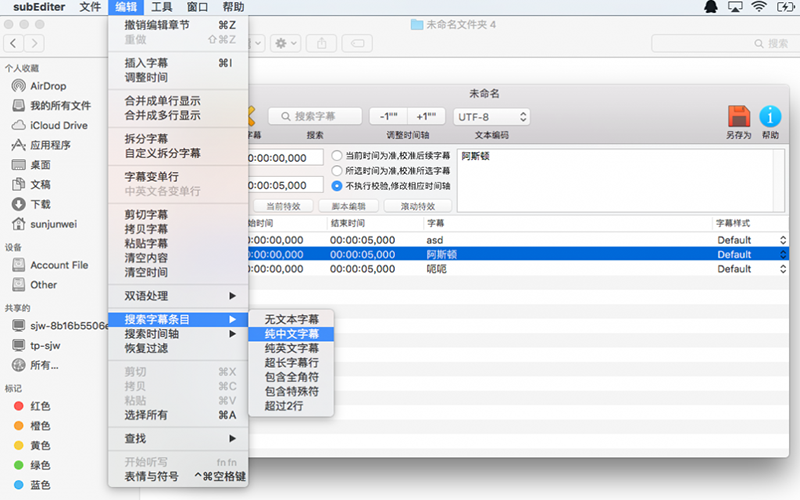This screenshot has width=800, height=500.
Task: Click 恢复过滤 menu item
Action: click(178, 348)
